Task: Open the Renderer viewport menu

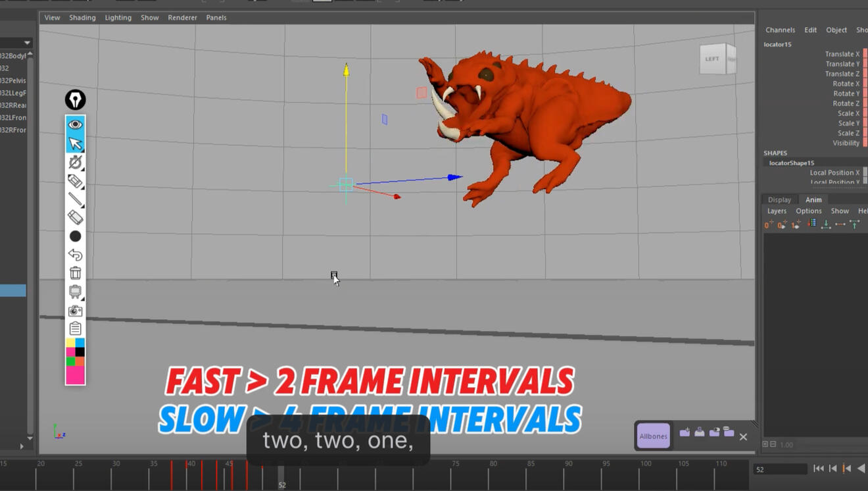Action: (x=182, y=18)
